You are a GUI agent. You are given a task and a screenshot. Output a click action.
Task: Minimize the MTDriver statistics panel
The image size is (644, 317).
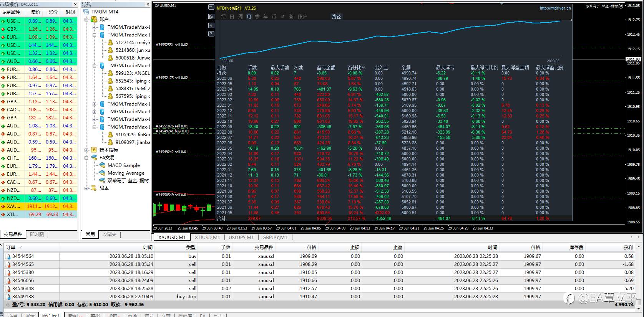pyautogui.click(x=211, y=7)
